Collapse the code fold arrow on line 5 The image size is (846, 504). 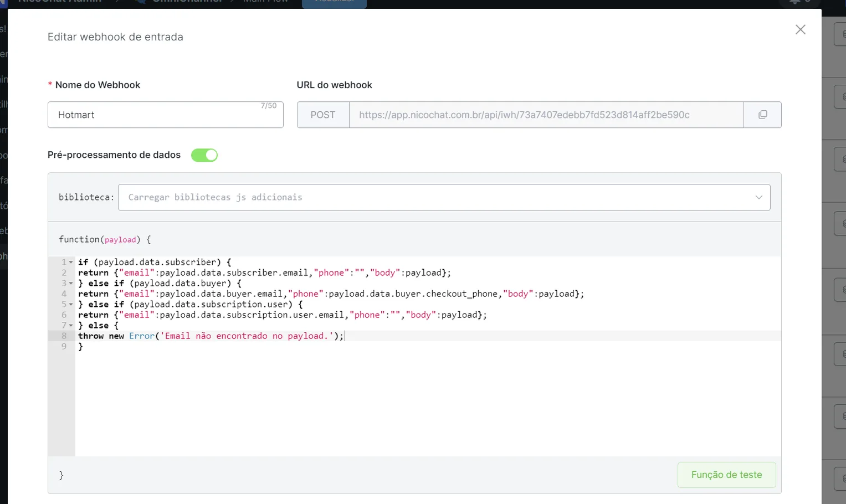(x=71, y=305)
